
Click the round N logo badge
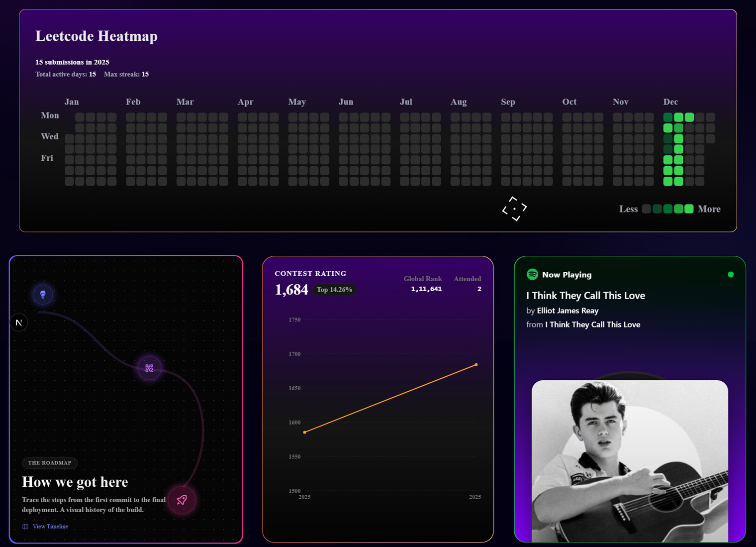click(x=19, y=323)
